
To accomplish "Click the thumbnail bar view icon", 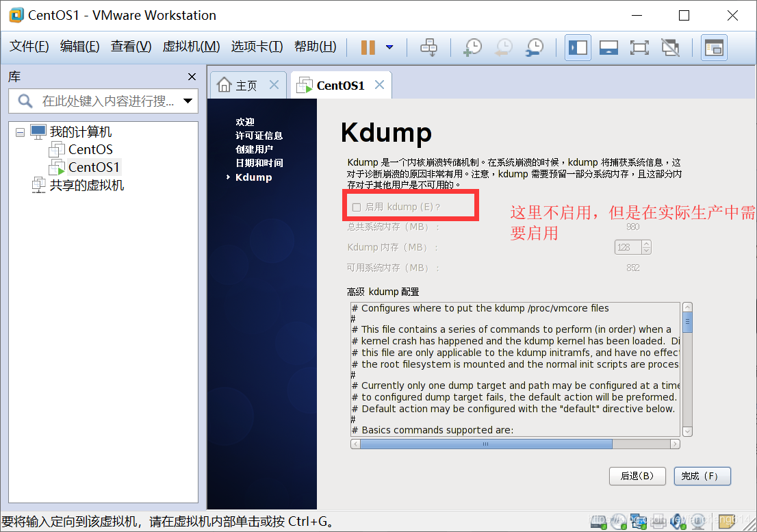I will [714, 47].
